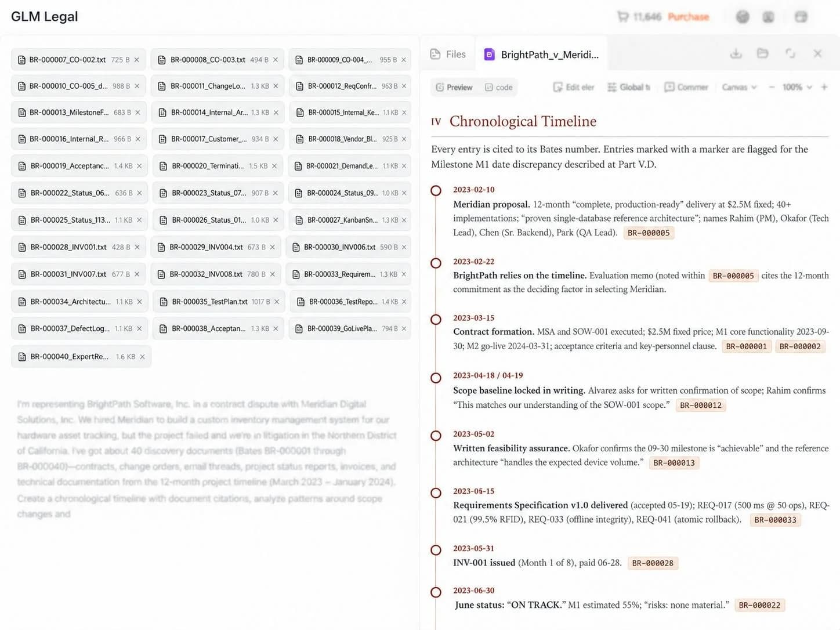Open the user profile avatar
Screen dimensions: 840x630
tap(768, 17)
